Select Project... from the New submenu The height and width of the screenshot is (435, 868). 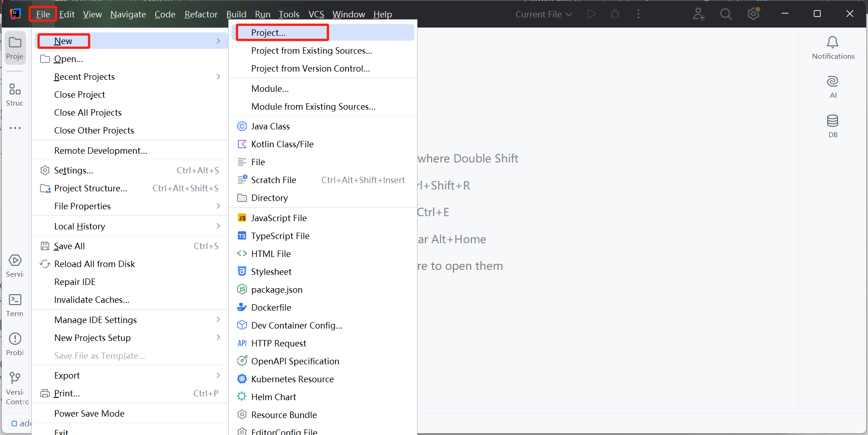268,33
